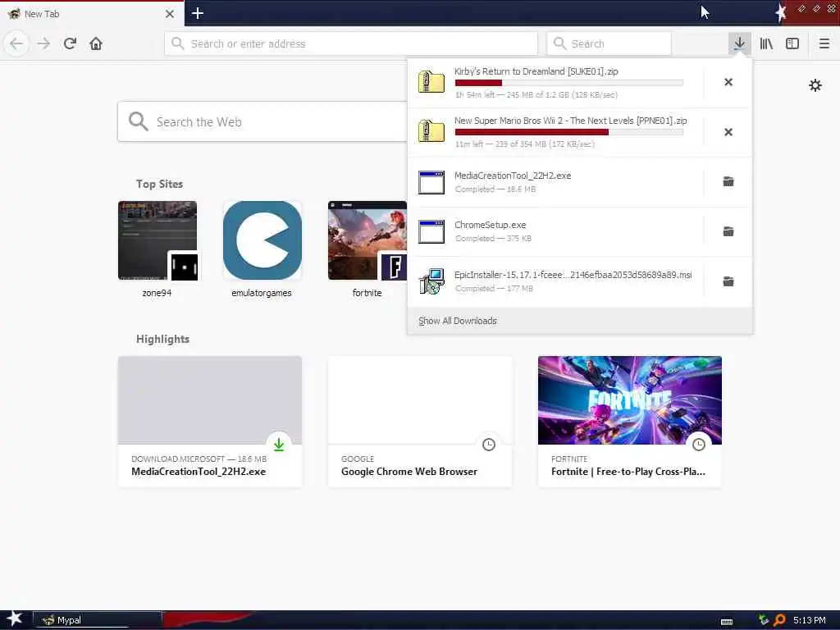
Task: Click the green download badge on highlight
Action: [279, 444]
